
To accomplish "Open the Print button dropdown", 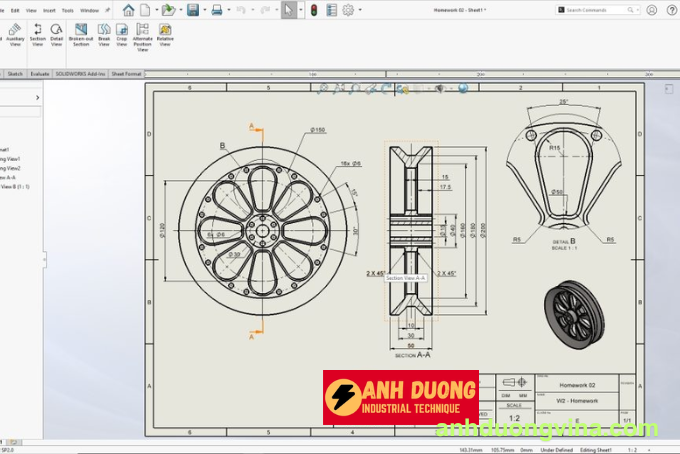I will pyautogui.click(x=229, y=10).
